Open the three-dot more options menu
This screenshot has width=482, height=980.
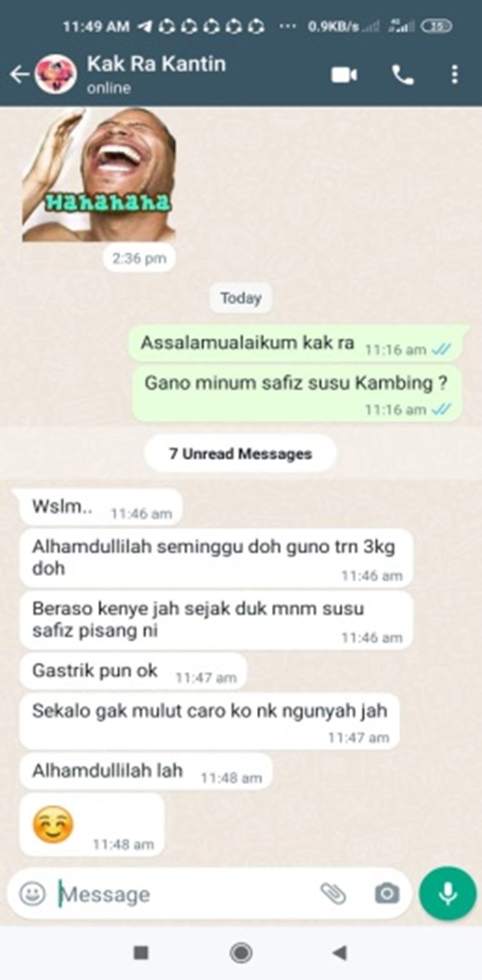click(454, 75)
